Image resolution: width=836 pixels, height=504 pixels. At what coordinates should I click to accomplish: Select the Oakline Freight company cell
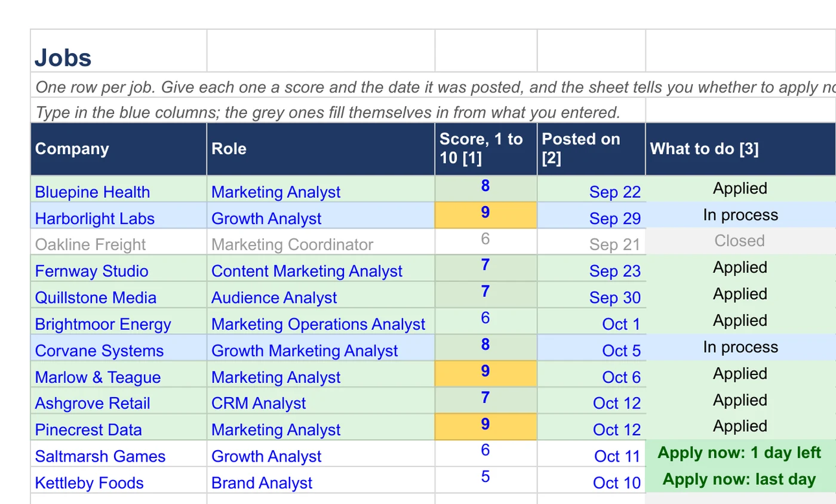(119, 241)
